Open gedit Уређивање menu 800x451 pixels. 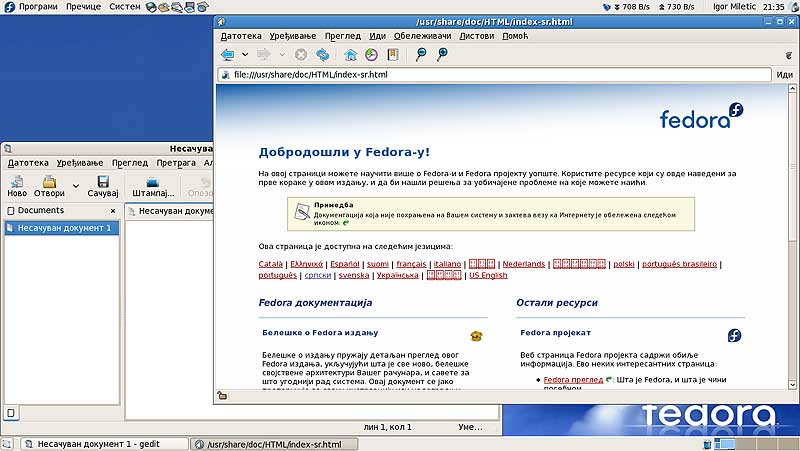[x=80, y=163]
